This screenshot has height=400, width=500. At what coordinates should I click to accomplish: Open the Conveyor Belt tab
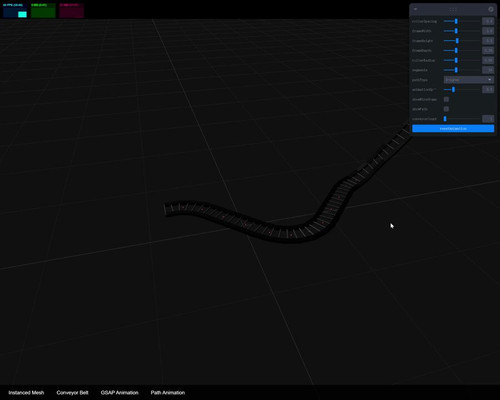pos(72,393)
